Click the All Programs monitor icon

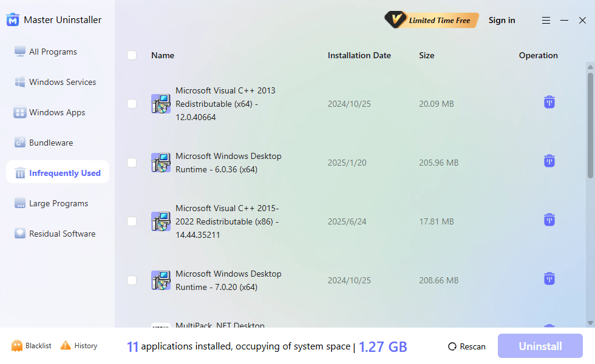pos(19,51)
